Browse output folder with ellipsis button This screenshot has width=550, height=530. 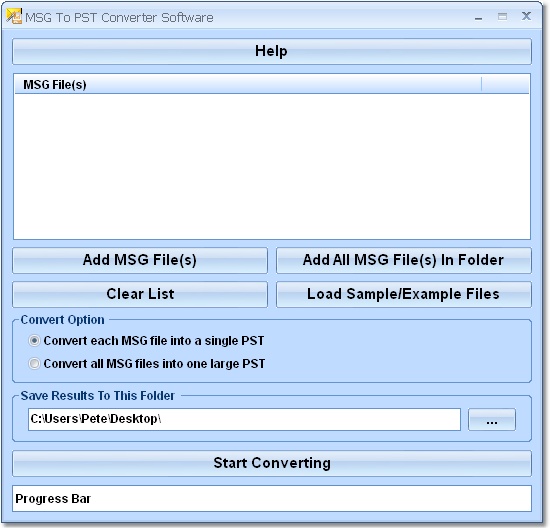(492, 420)
